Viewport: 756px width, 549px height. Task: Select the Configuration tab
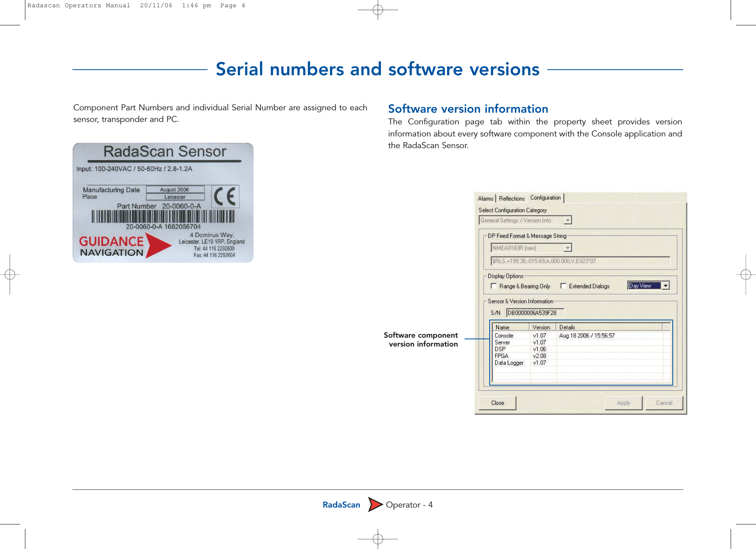tap(545, 198)
